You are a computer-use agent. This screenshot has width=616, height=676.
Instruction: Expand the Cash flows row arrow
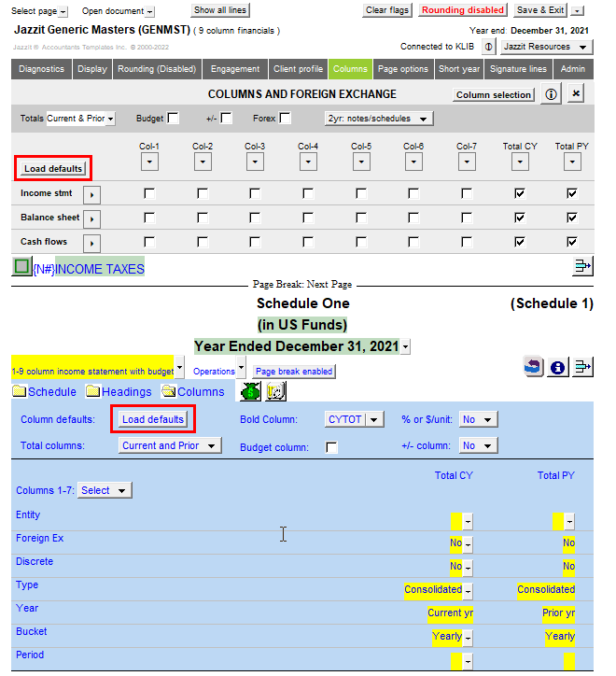[91, 243]
